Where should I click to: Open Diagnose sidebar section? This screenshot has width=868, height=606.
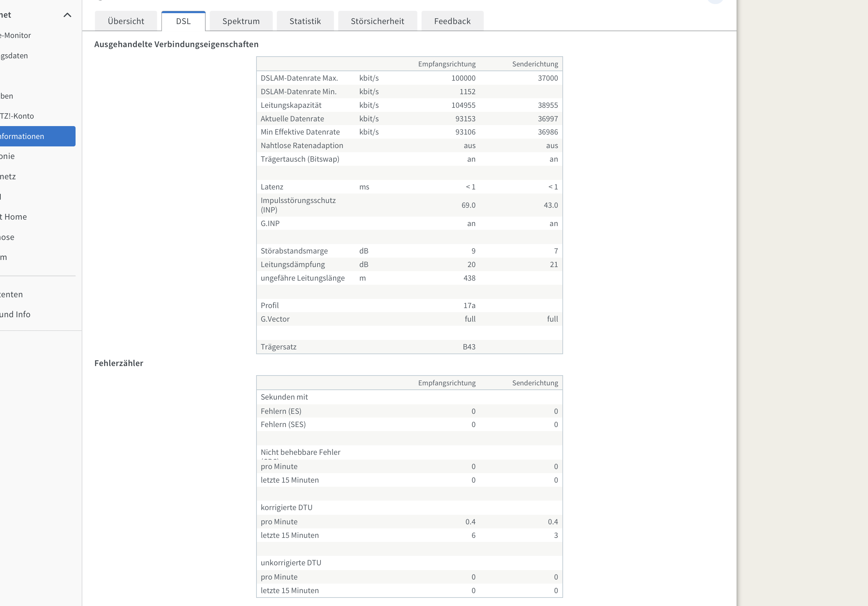coord(7,237)
